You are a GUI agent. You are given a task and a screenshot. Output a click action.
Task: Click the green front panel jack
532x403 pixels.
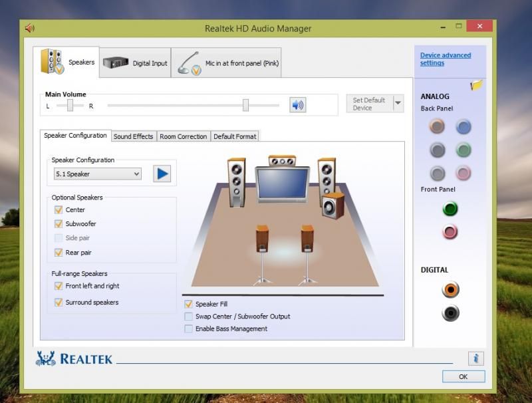450,209
